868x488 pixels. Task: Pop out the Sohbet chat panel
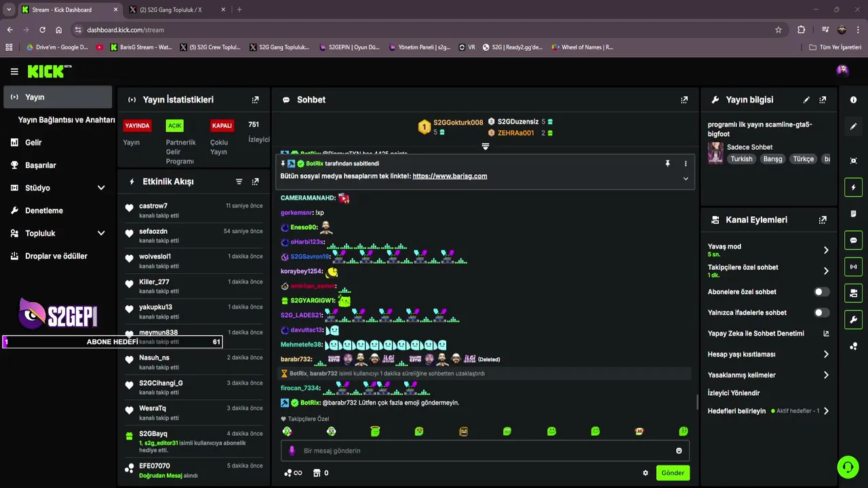click(x=684, y=100)
